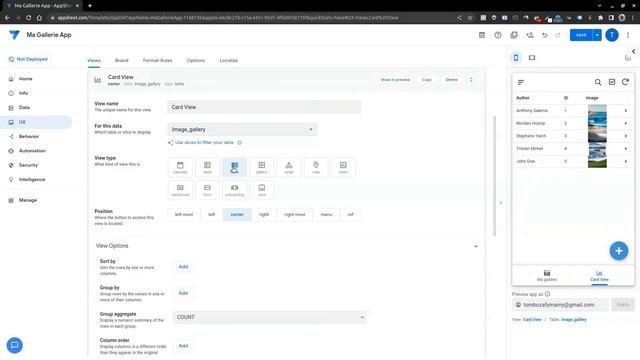Select the chart view type

(343, 167)
